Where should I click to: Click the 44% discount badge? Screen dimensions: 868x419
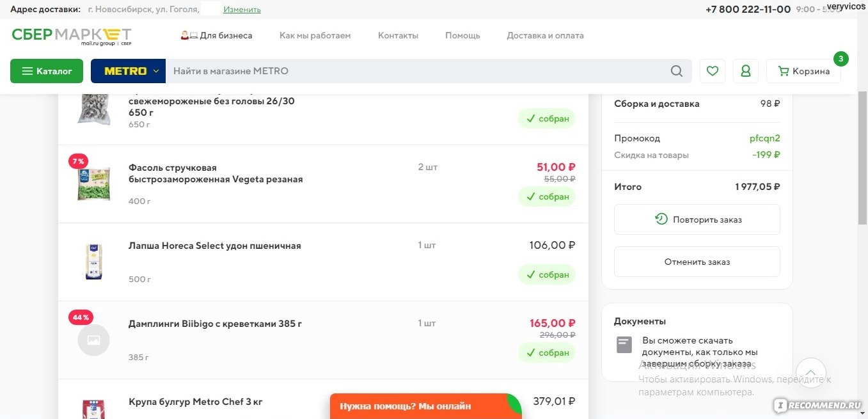(81, 317)
